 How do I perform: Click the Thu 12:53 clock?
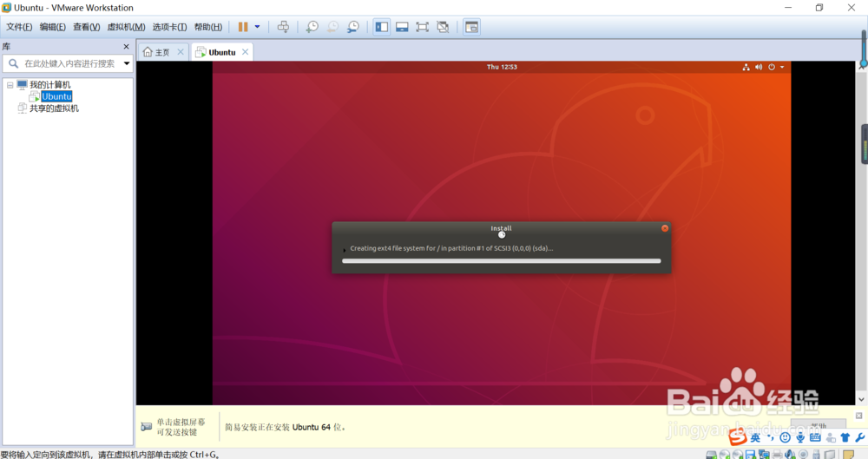click(502, 67)
